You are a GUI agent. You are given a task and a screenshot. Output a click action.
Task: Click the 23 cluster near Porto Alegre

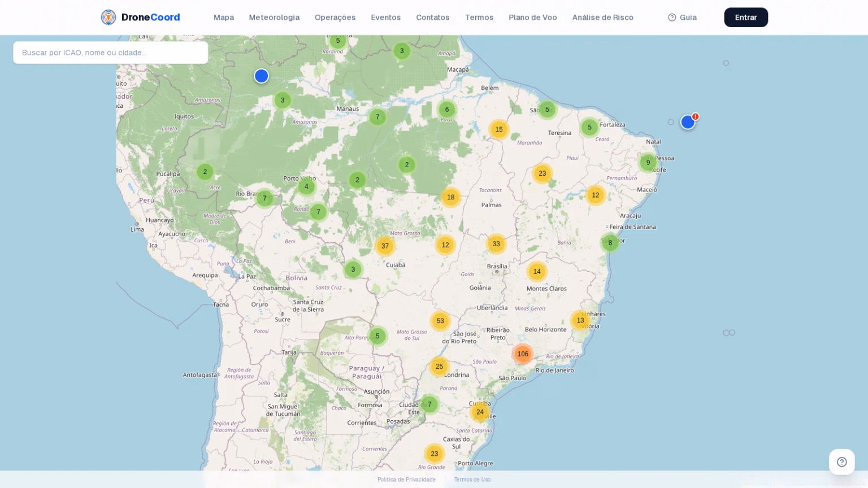(434, 454)
